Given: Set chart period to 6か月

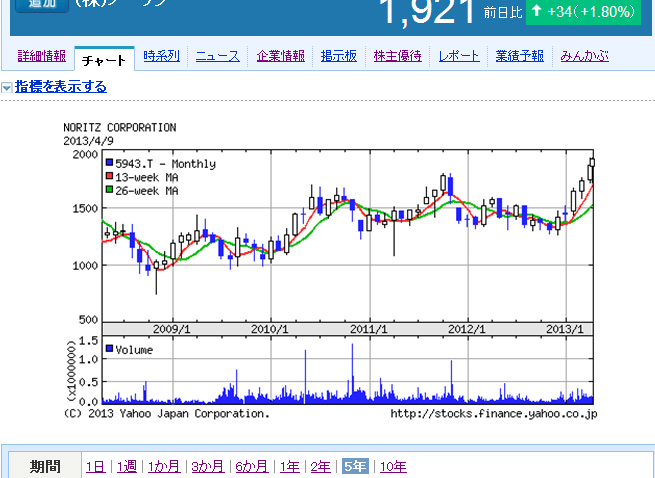Looking at the screenshot, I should click(x=252, y=466).
